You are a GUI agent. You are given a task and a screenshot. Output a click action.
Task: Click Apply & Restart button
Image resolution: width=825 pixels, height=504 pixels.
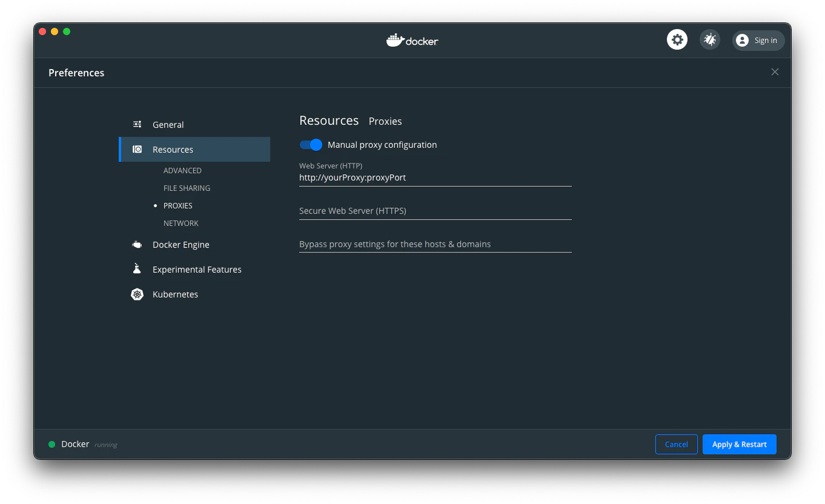740,444
